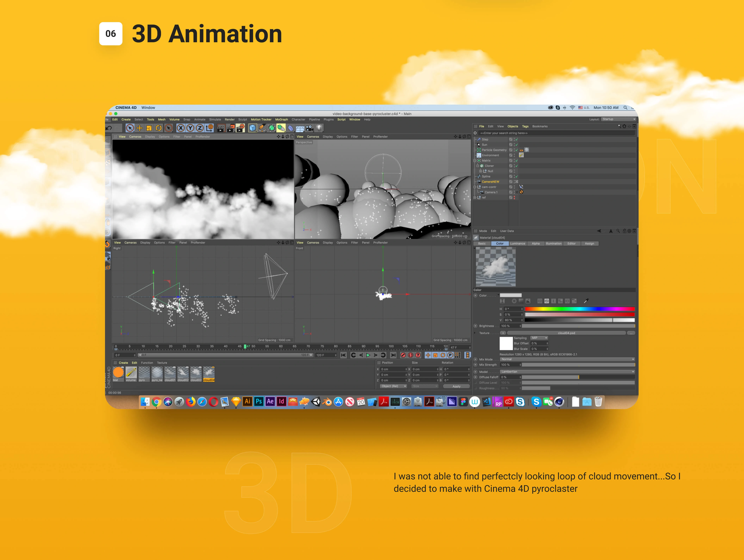Open the Layout Startup dropdown
This screenshot has width=744, height=560.
tap(618, 119)
